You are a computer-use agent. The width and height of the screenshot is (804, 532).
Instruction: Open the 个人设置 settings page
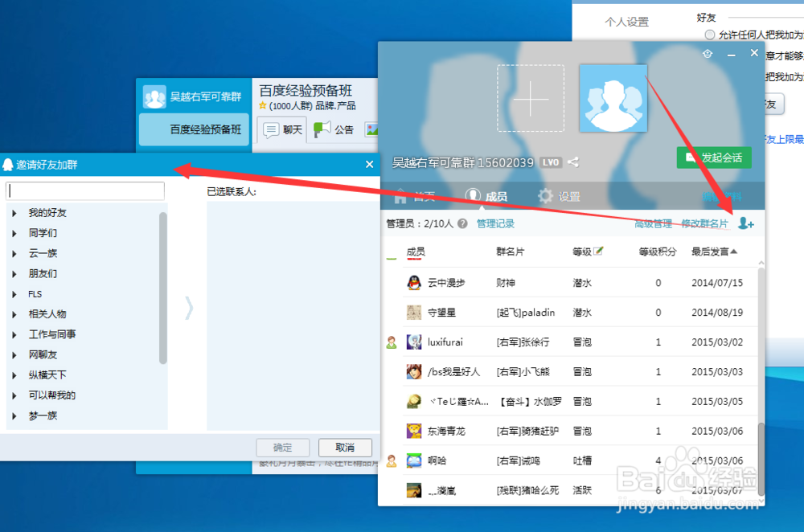[627, 22]
